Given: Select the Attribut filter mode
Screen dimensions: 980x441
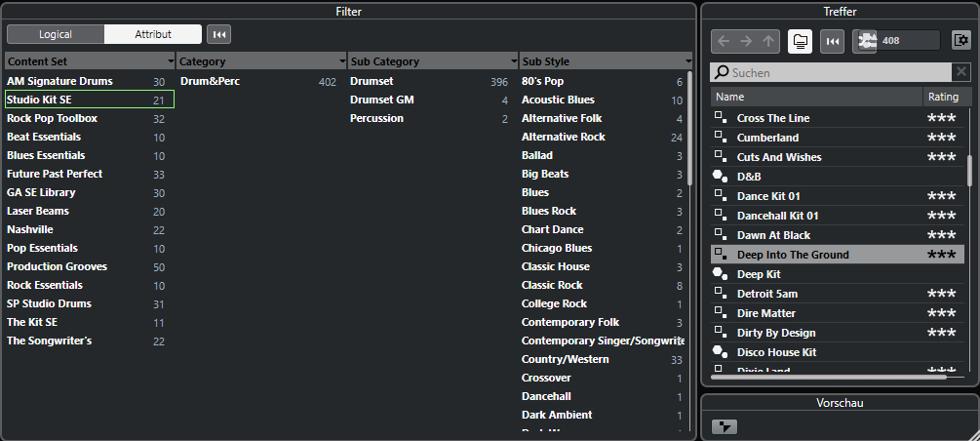Looking at the screenshot, I should 153,34.
